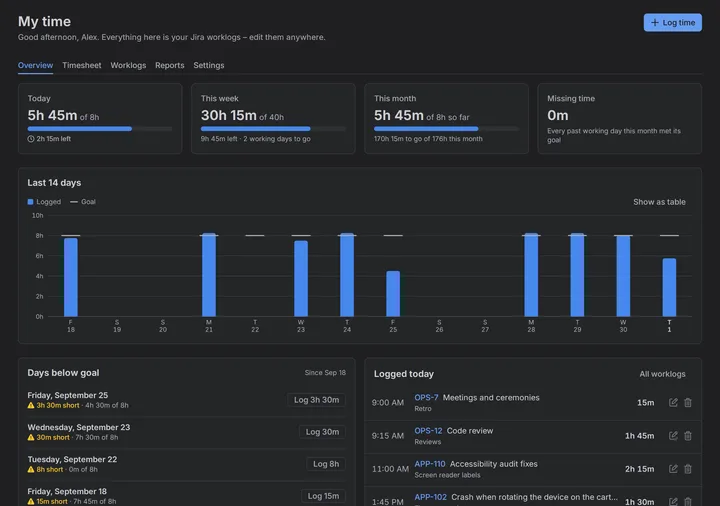Click the chart bar for Thursday 1
This screenshot has width=720, height=506.
[669, 287]
